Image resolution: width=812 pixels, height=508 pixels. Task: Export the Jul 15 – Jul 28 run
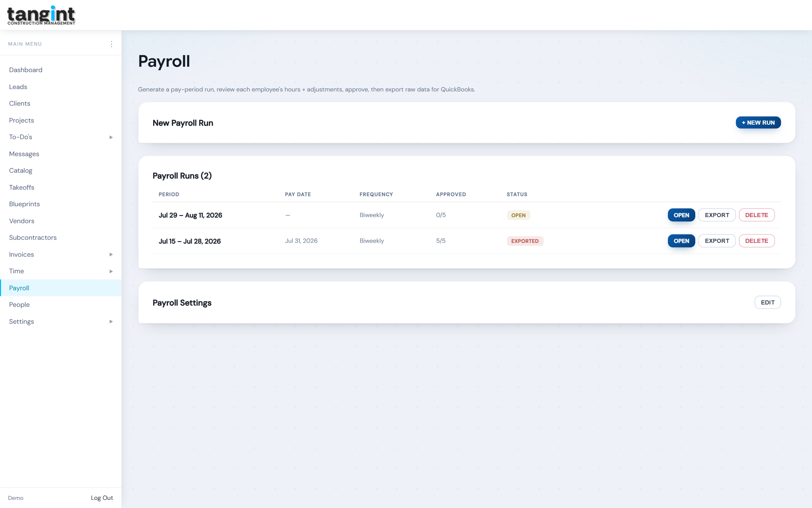717,241
